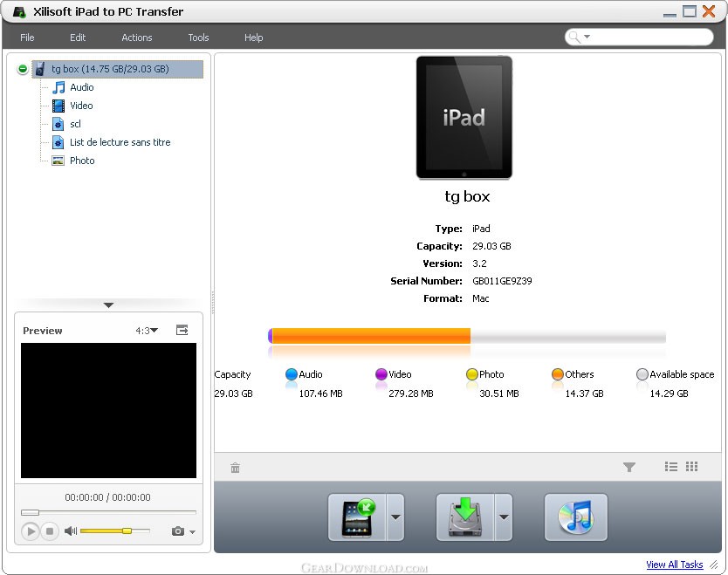The width and height of the screenshot is (728, 575).
Task: Mute the preview speaker icon
Action: 71,531
